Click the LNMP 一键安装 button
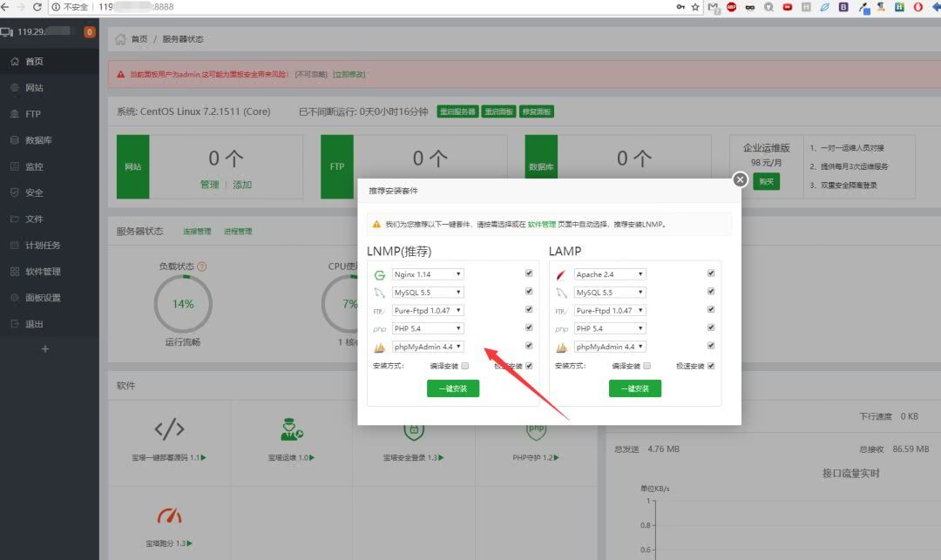Viewport: 941px width, 560px height. pos(453,388)
